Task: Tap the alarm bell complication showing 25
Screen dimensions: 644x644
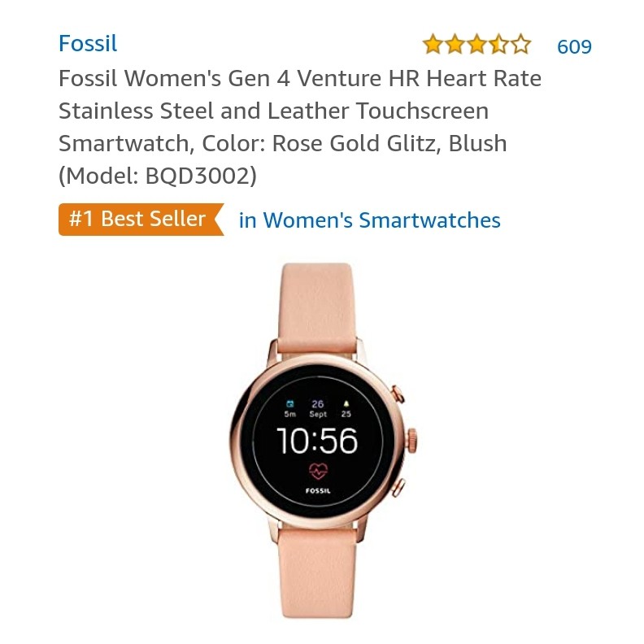Action: (x=346, y=409)
